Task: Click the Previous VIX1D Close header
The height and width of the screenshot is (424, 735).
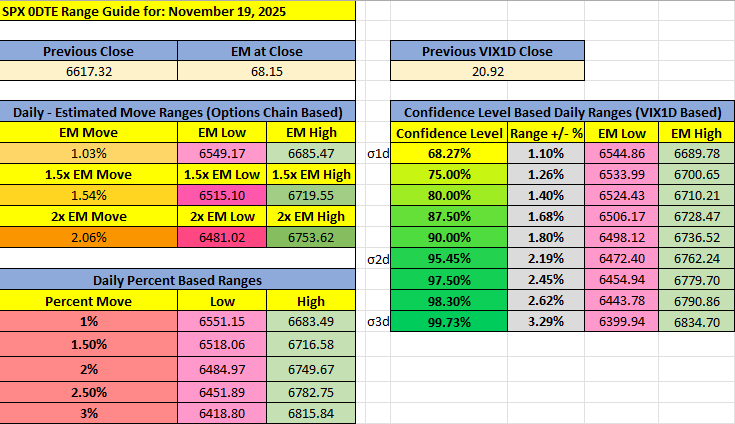Action: pyautogui.click(x=487, y=51)
